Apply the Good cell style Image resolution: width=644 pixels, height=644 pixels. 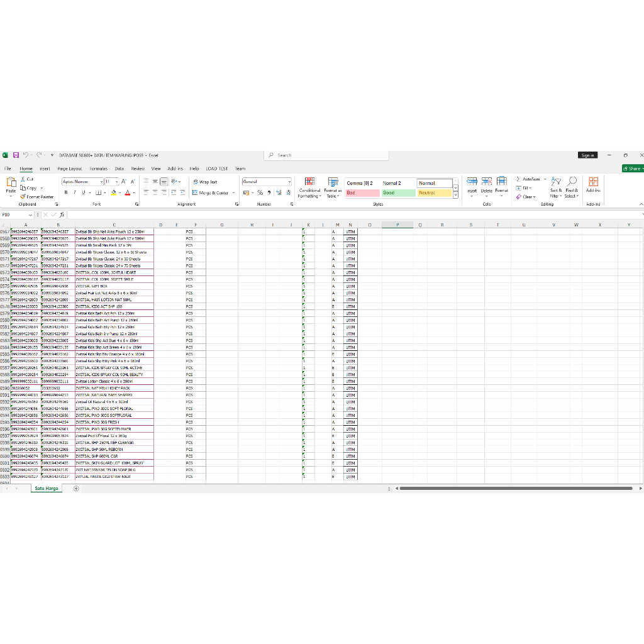(398, 193)
